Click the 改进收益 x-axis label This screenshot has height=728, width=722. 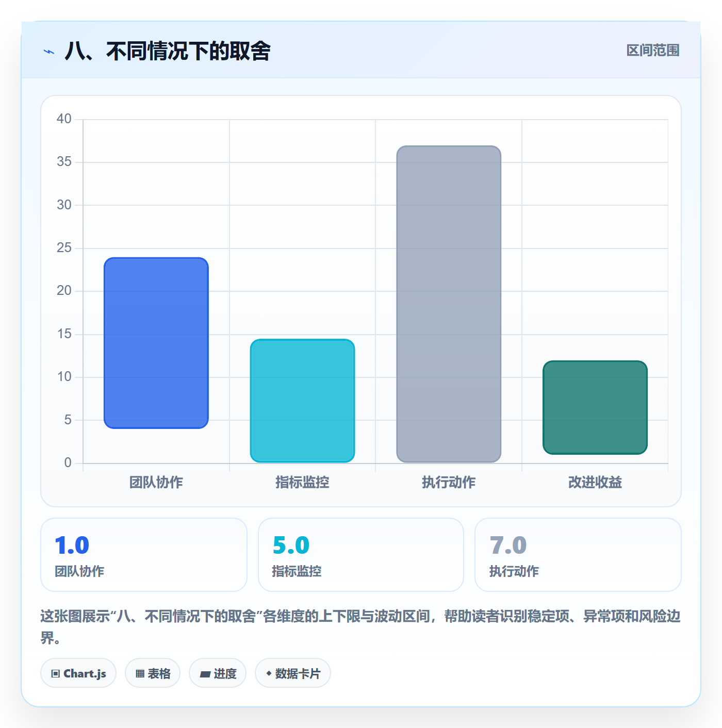(x=595, y=483)
